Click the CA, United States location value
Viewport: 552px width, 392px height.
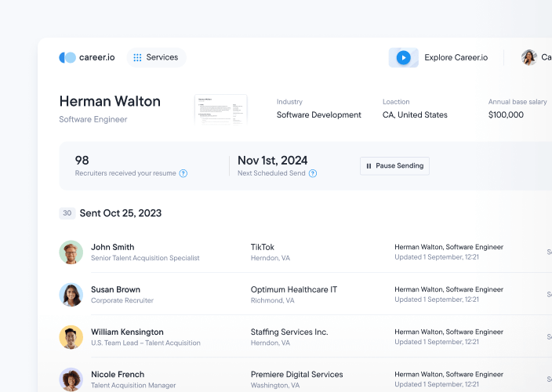(415, 114)
